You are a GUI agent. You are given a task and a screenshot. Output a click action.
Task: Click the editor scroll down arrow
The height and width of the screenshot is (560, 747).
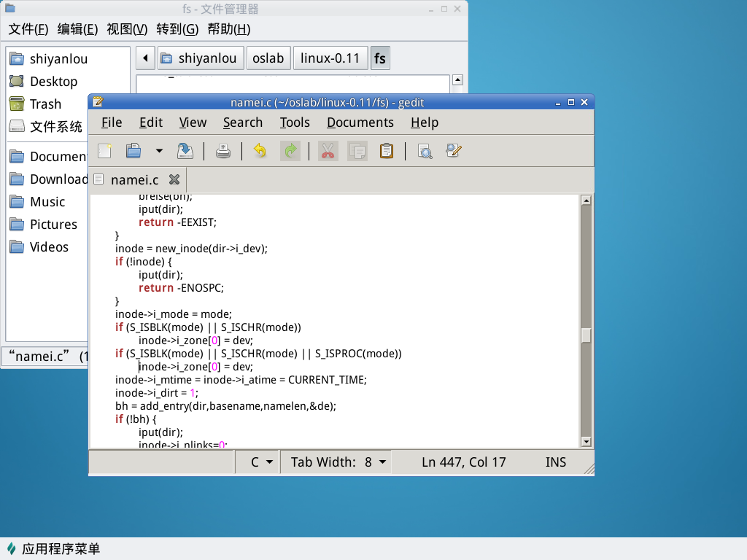pyautogui.click(x=586, y=441)
